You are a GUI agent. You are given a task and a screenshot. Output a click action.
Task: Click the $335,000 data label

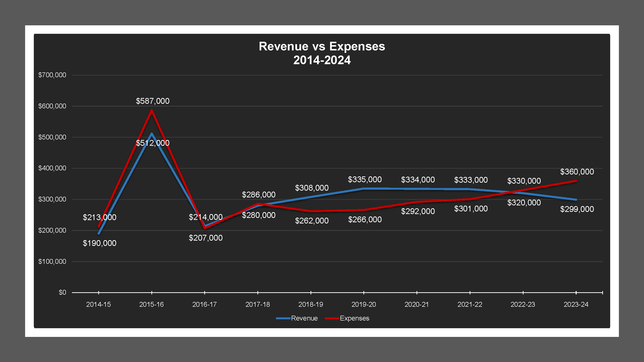tap(365, 179)
